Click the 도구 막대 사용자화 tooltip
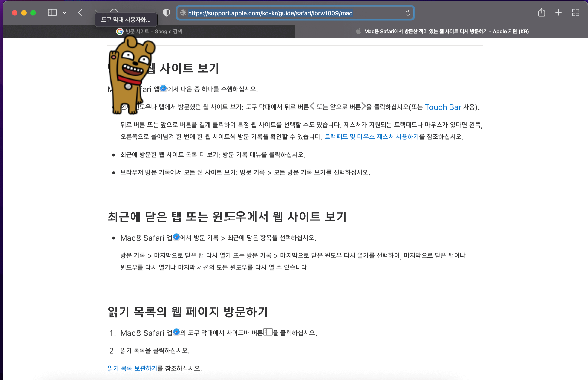 126,20
